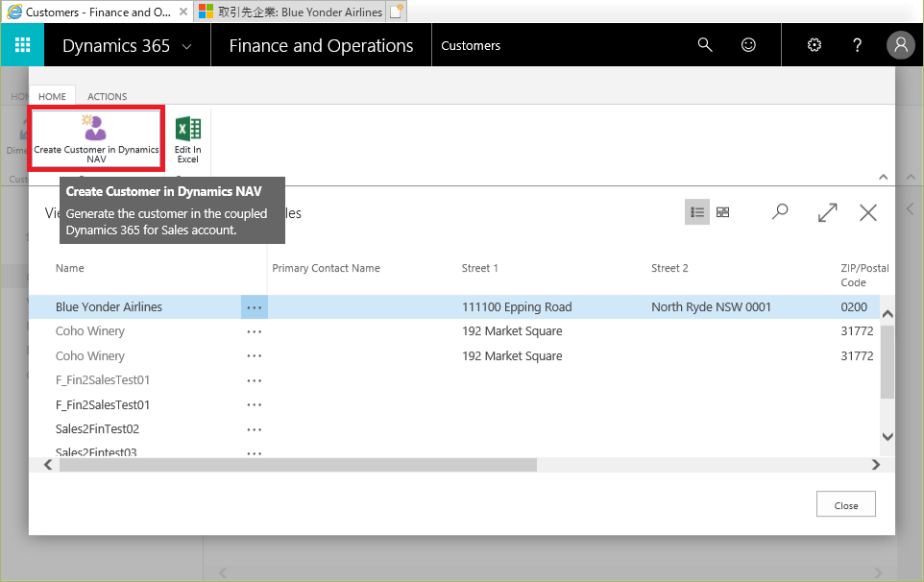Switch to tile view layout
The width and height of the screenshot is (924, 582).
723,212
